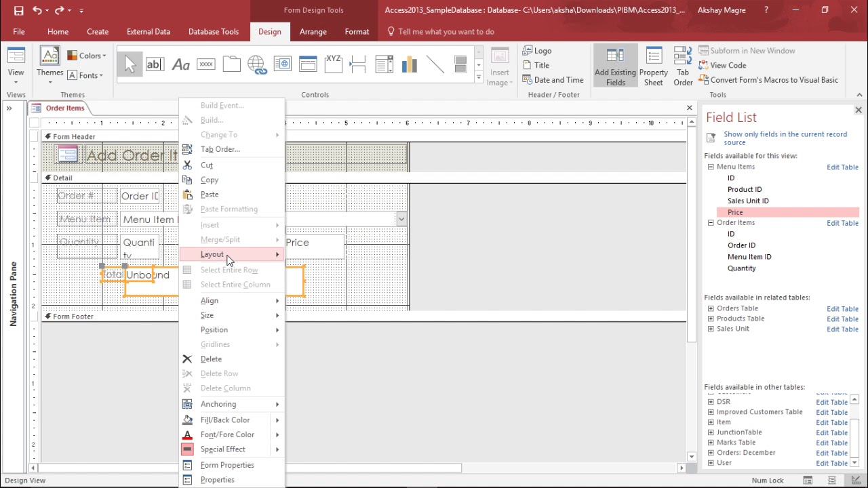868x488 pixels.
Task: Open Form Properties from context menu
Action: [231, 465]
